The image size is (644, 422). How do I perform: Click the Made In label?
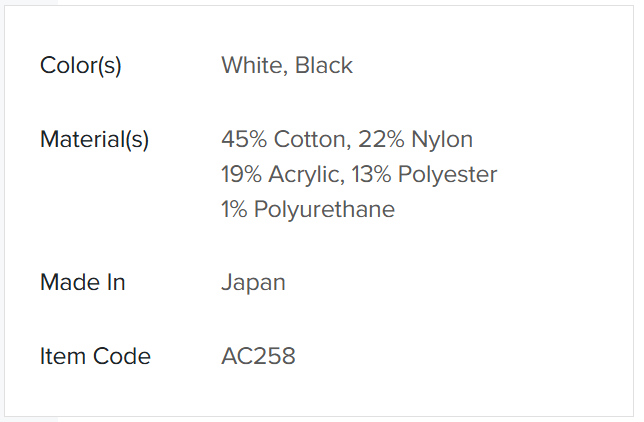[83, 282]
